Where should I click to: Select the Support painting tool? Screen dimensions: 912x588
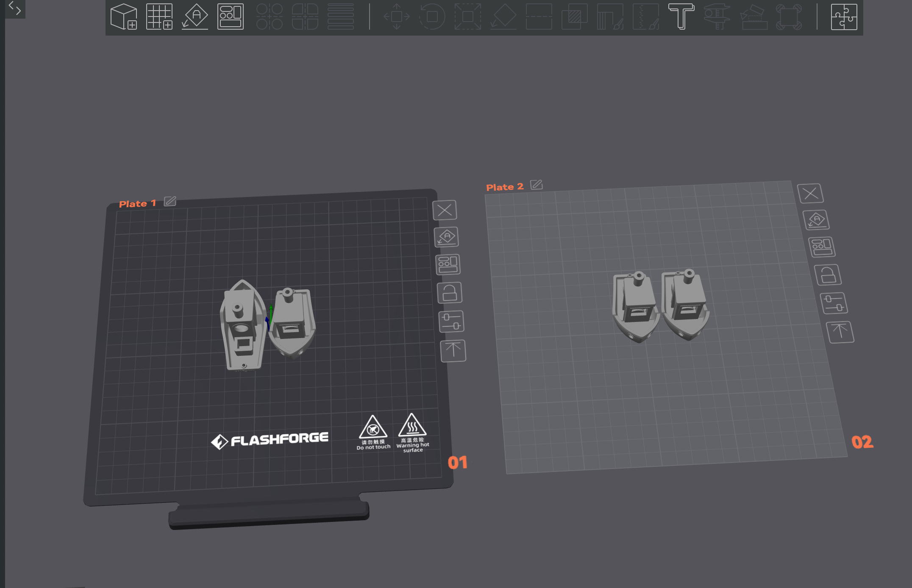coord(610,17)
